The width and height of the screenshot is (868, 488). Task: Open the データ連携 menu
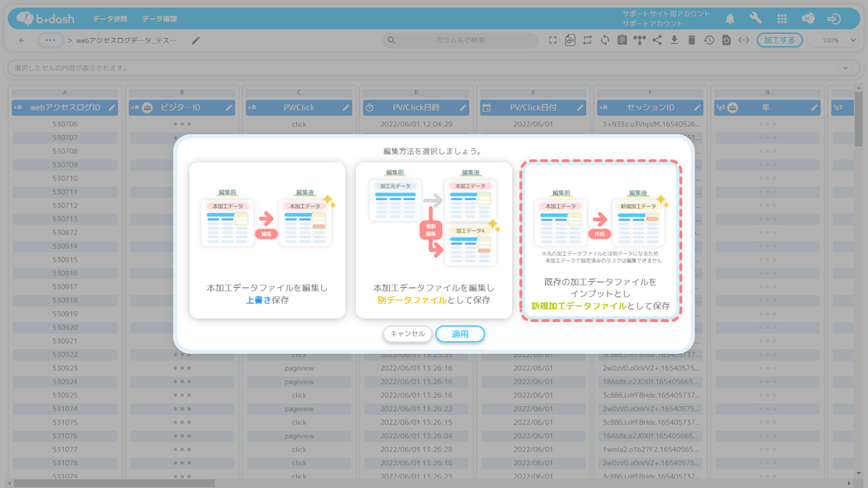point(111,19)
